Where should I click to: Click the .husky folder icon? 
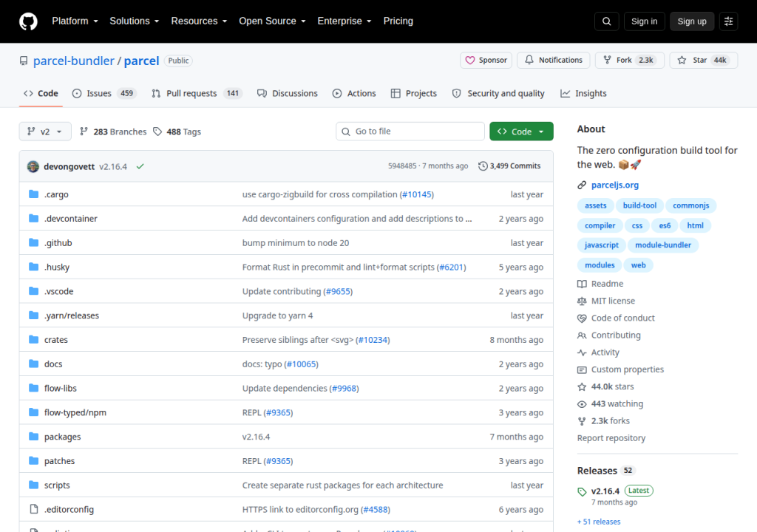(34, 267)
